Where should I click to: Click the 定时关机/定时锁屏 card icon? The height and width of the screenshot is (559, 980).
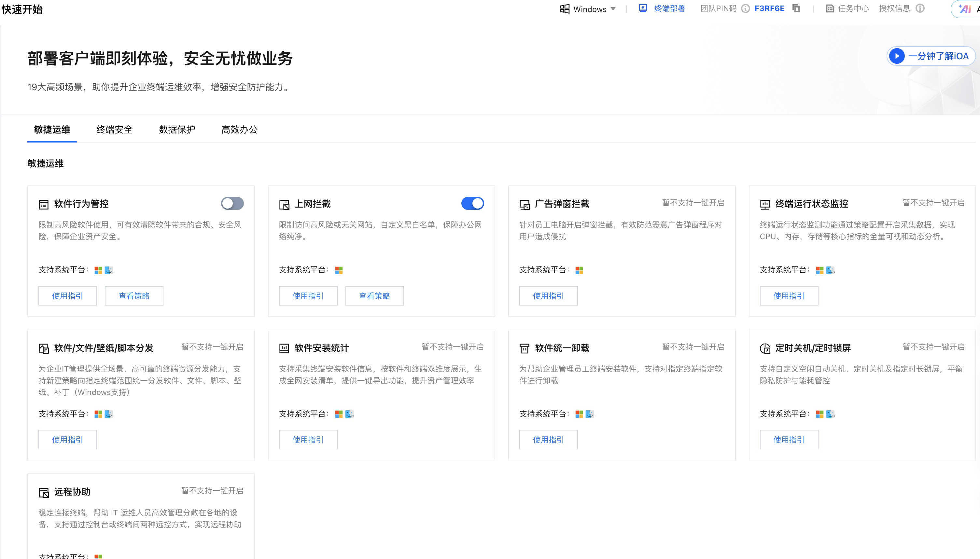pyautogui.click(x=765, y=348)
